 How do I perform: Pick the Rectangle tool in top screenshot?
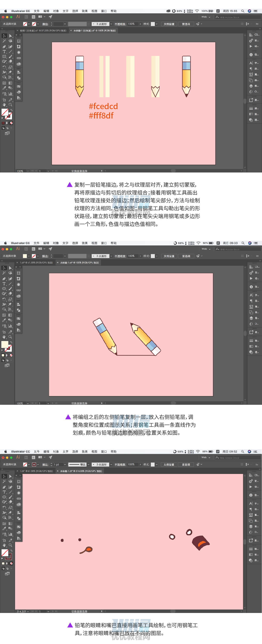[x=4, y=57]
